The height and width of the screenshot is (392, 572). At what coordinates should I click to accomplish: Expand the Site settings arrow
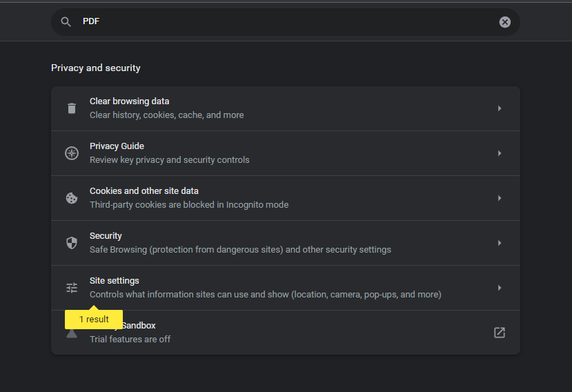click(x=500, y=288)
